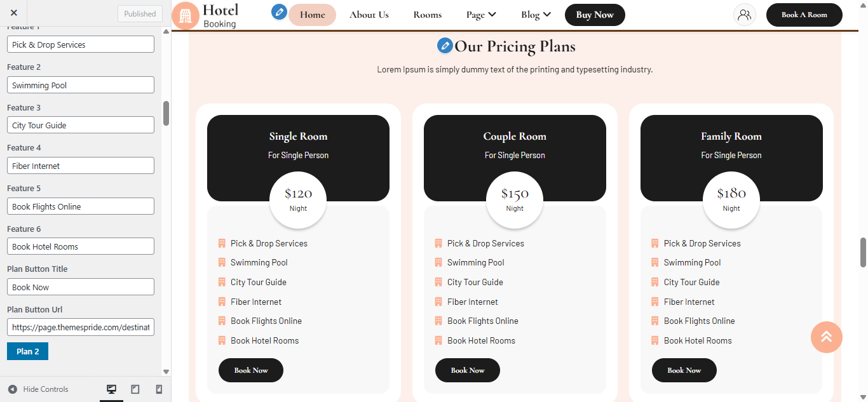Click the Family Room heading
Viewport: 868px width, 402px height.
point(731,136)
